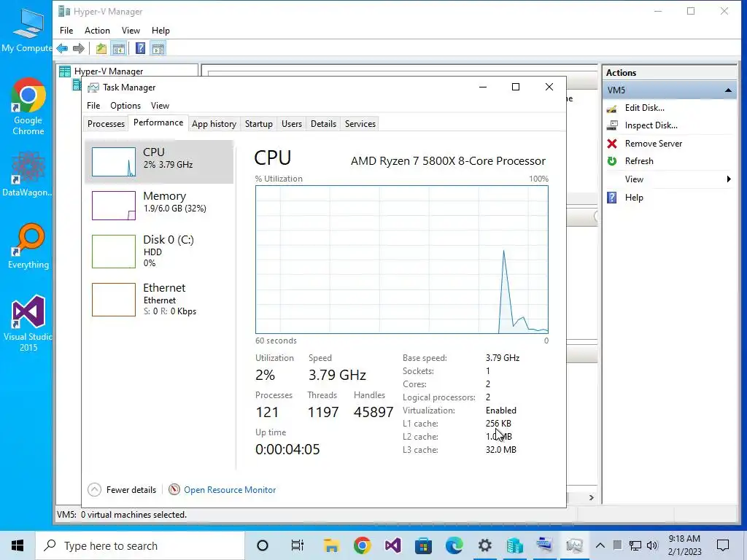
Task: Open Microsoft Edge from the taskbar
Action: coord(454,545)
